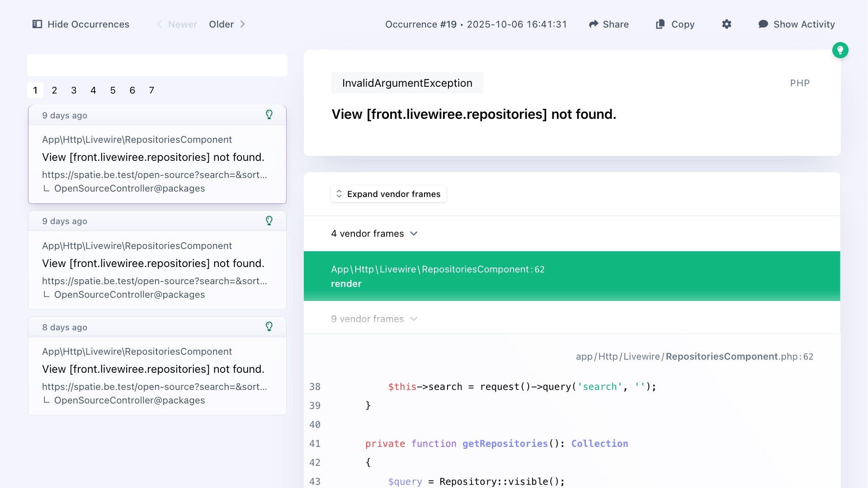The image size is (868, 488).
Task: Open the spatie.be.test URL on the first occurrence
Action: 155,175
